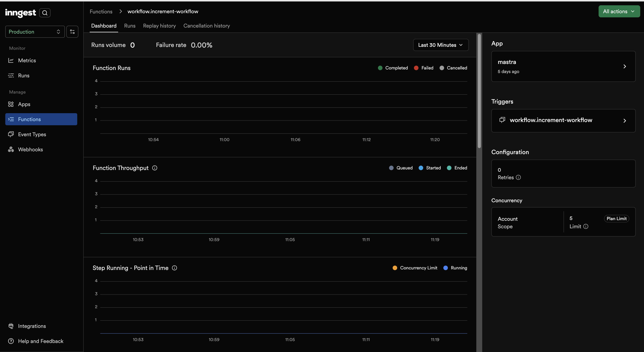Expand the Last 30 Minutes time range

tap(441, 45)
